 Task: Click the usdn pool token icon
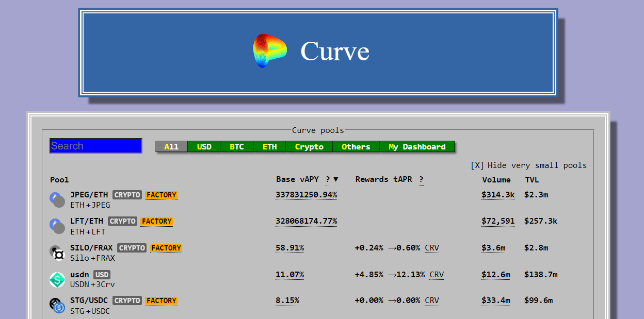(57, 280)
